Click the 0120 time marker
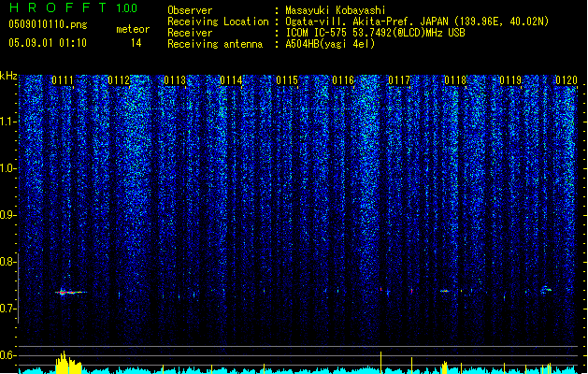 [566, 80]
